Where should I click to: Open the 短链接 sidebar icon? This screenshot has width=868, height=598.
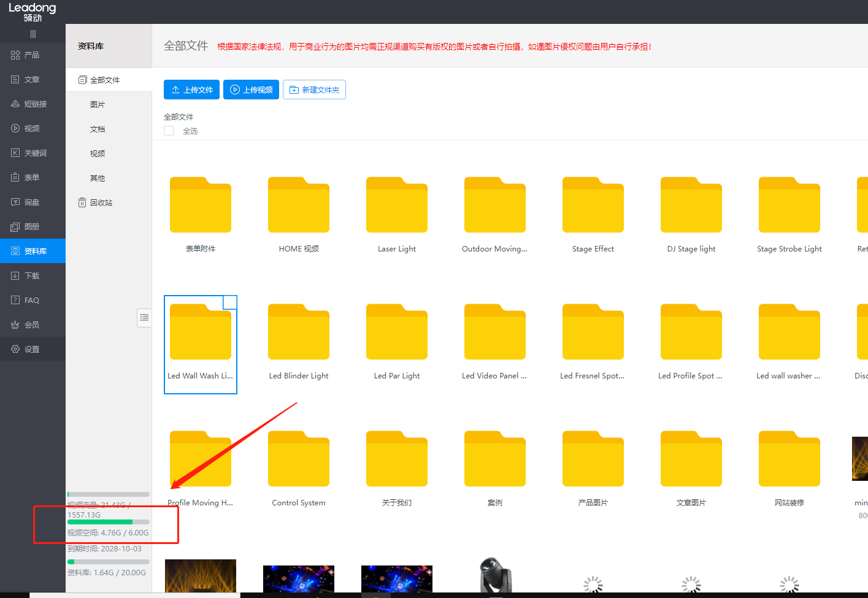(15, 104)
